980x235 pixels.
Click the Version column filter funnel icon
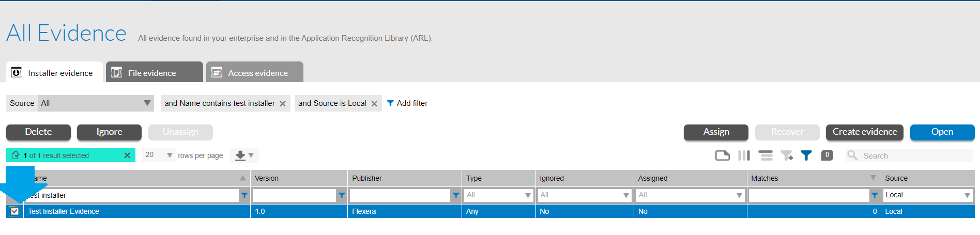point(342,195)
